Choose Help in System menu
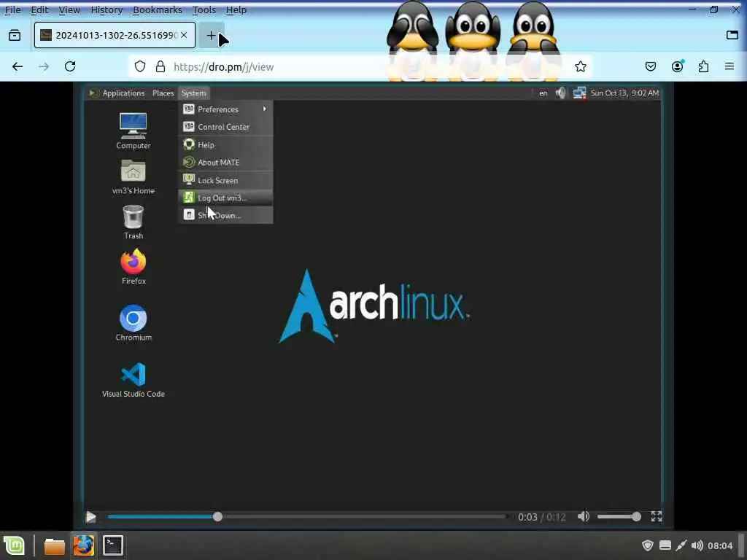Screen dimensions: 747x560 tap(226, 145)
